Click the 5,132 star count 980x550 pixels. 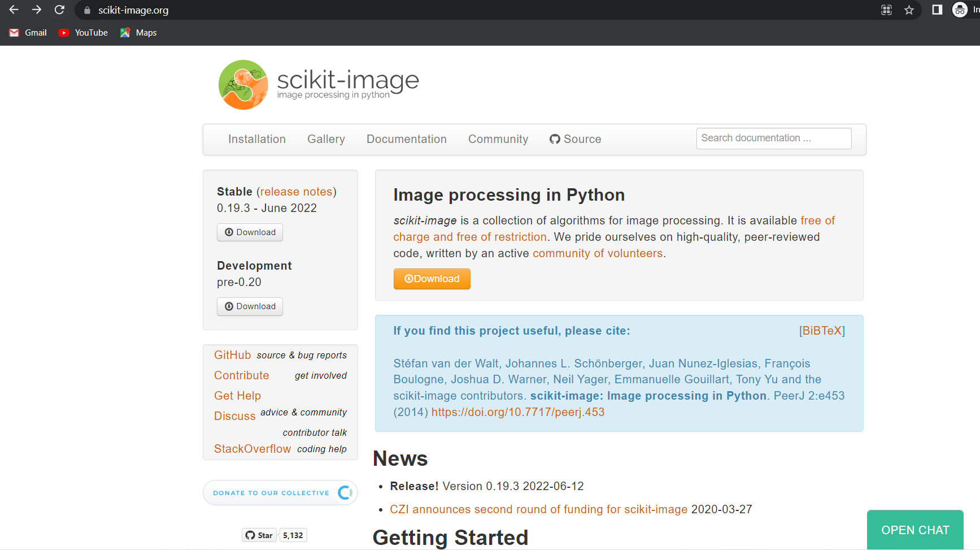pyautogui.click(x=293, y=535)
